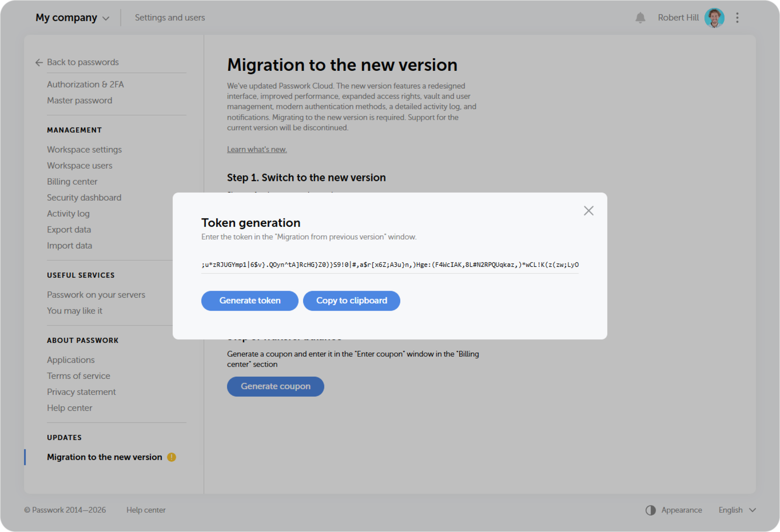This screenshot has height=532, width=780.
Task: Open the Security dashboard
Action: [84, 197]
